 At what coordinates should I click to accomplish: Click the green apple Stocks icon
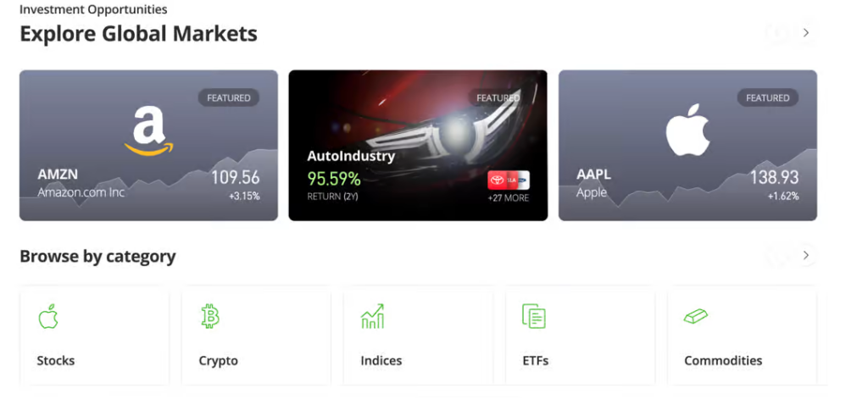tap(48, 317)
